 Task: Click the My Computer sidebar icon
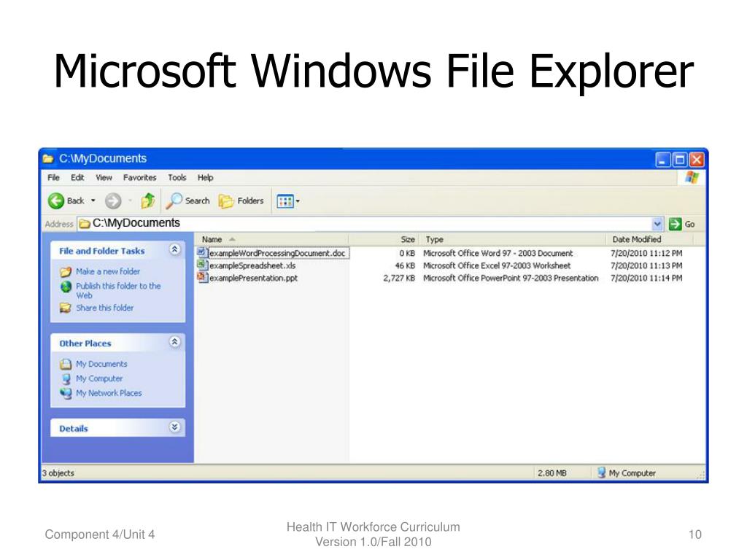[66, 379]
